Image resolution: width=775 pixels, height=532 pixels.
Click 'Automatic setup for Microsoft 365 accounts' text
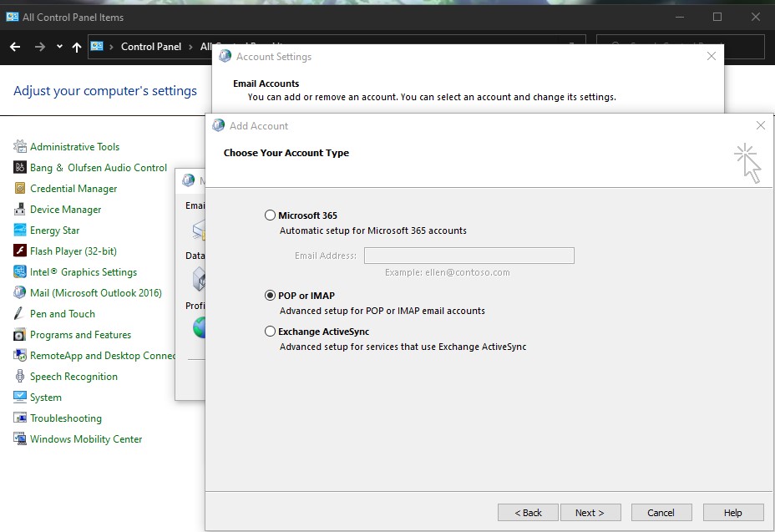point(373,231)
